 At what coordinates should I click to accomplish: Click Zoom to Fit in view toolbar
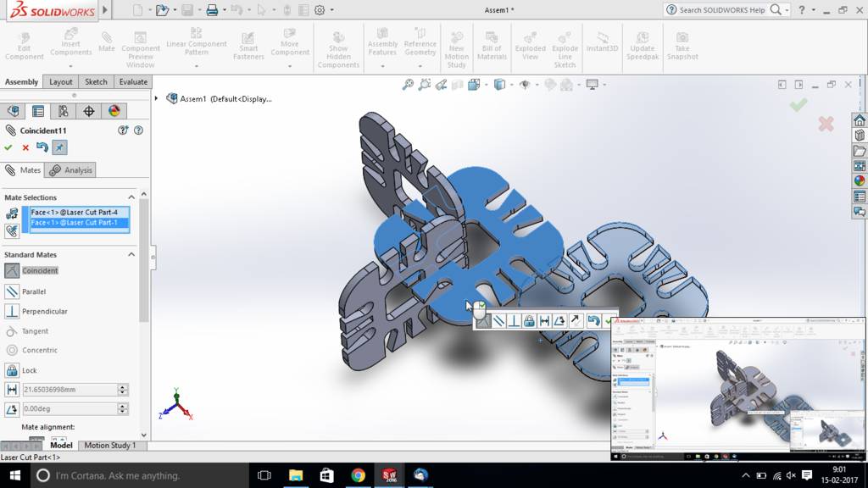(x=408, y=85)
